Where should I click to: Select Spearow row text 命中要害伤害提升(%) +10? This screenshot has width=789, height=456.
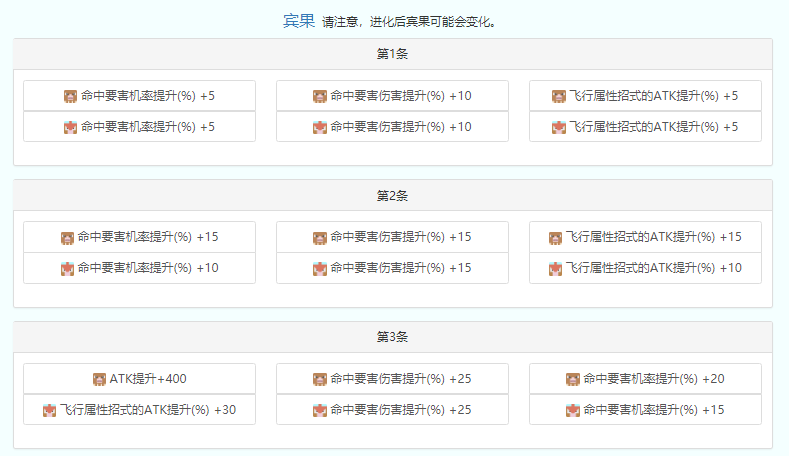click(x=401, y=96)
